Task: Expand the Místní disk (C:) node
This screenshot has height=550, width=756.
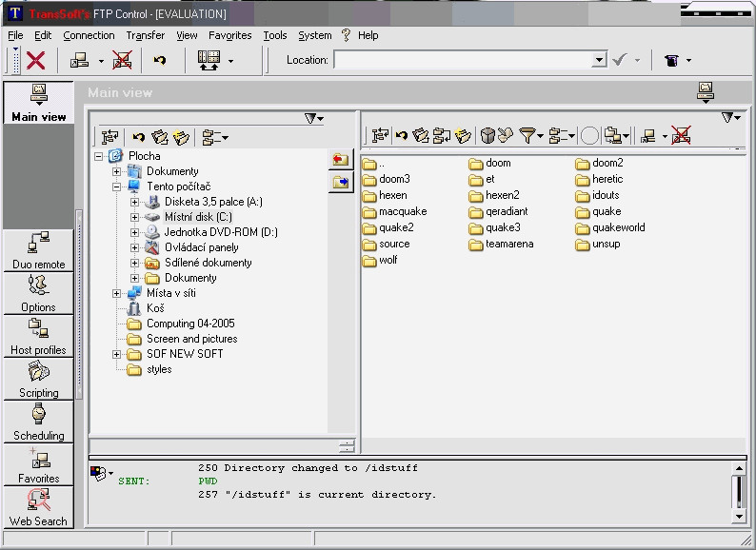Action: pos(134,217)
